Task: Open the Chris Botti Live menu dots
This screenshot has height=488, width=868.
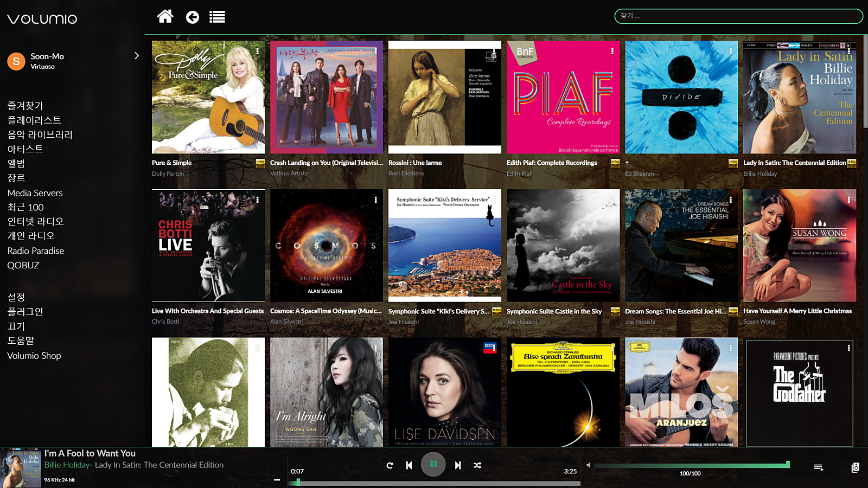Action: click(257, 200)
